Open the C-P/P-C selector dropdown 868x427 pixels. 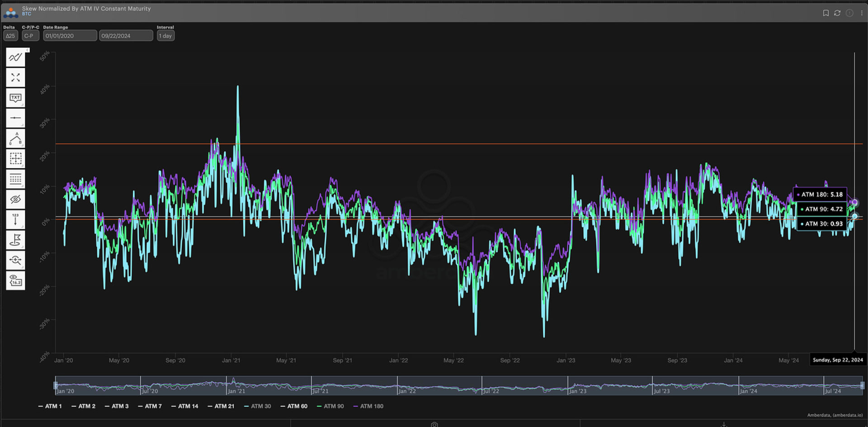30,36
